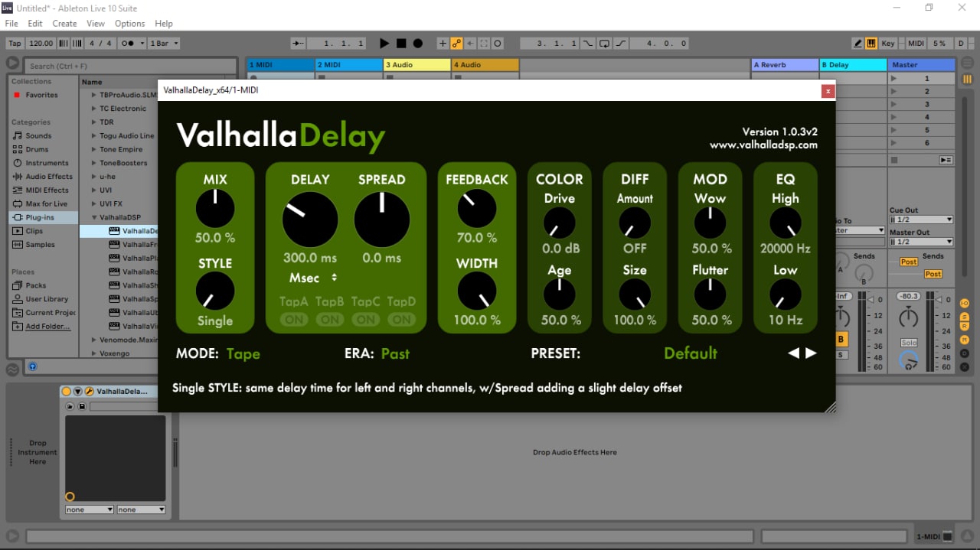Open the Default preset menu

691,353
